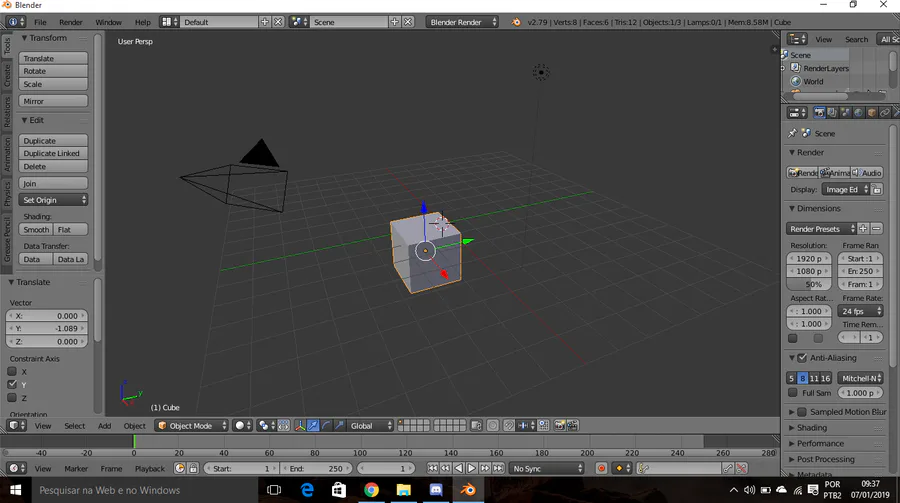This screenshot has height=503, width=900.
Task: Click the pivot point selector icon
Action: (266, 425)
